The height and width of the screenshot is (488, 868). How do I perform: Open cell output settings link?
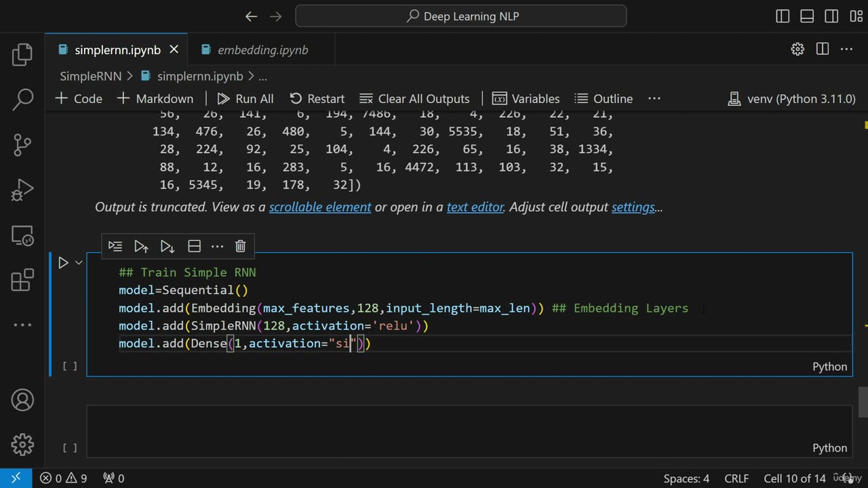pyautogui.click(x=633, y=207)
